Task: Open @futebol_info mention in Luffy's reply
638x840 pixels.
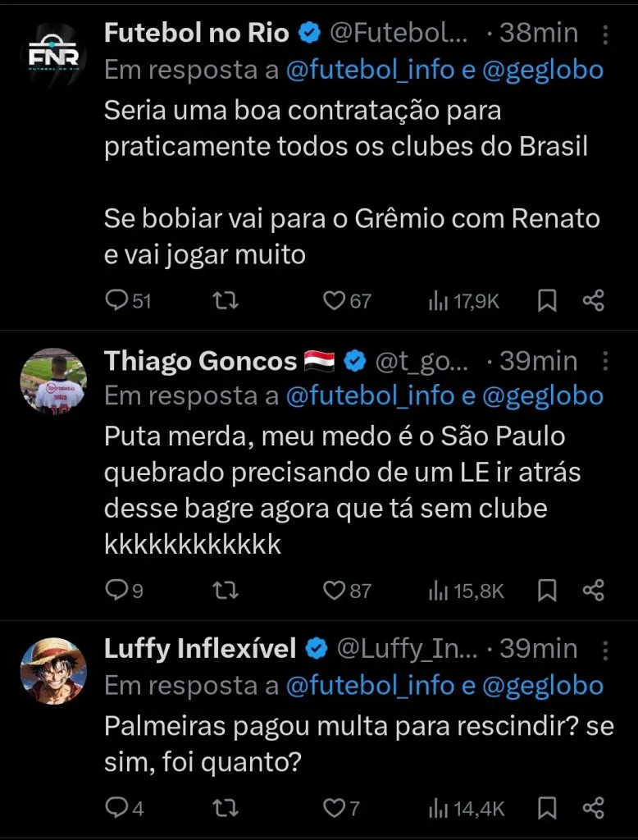Action: tap(370, 685)
